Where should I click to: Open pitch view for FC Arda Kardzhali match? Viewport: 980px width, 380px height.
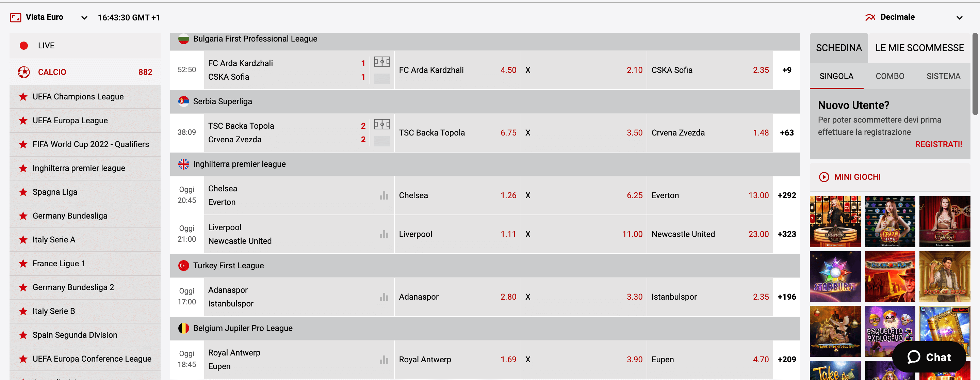coord(382,62)
